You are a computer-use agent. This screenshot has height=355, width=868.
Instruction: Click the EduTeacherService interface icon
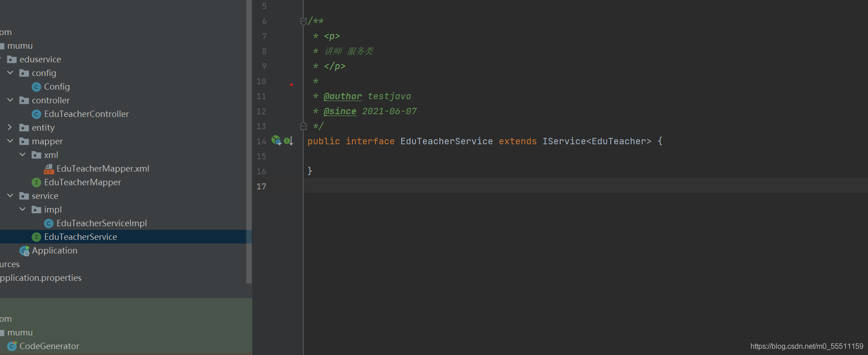36,237
